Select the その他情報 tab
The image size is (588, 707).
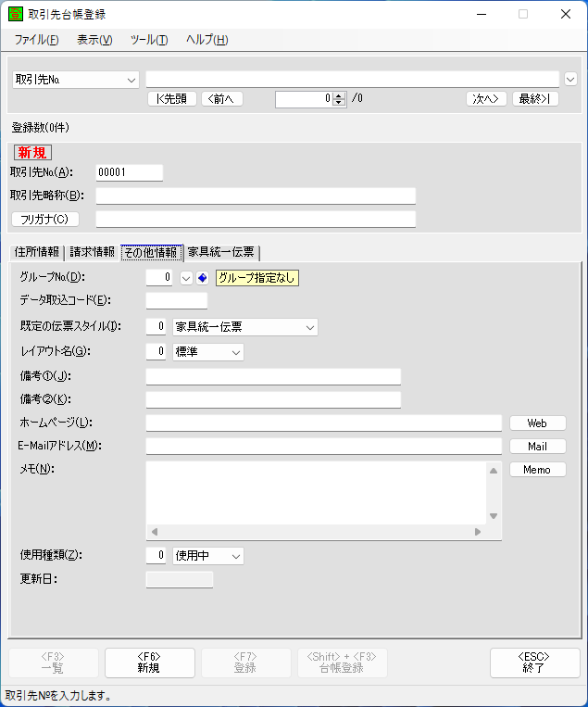point(151,252)
